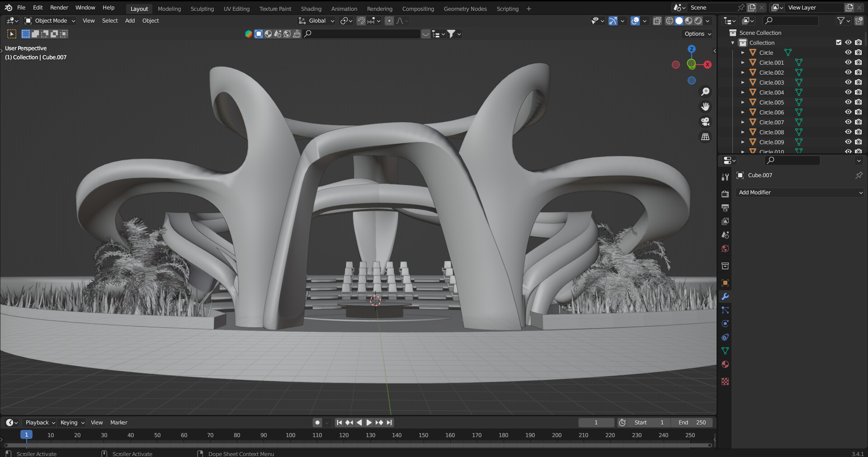868x457 pixels.
Task: Open the Render menu
Action: (59, 8)
